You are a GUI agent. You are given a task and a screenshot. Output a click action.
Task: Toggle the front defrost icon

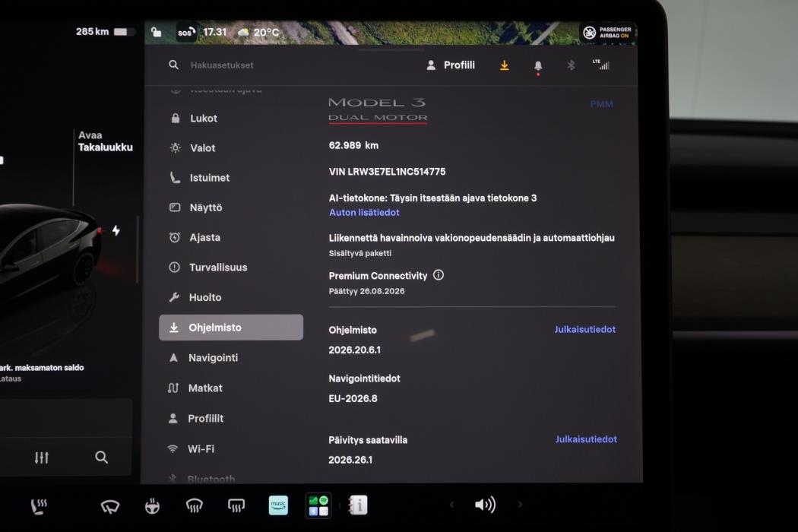[194, 506]
